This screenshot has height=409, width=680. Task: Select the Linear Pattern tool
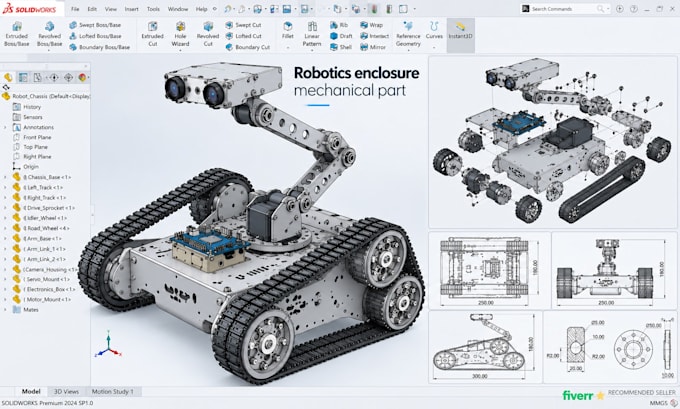pos(312,33)
